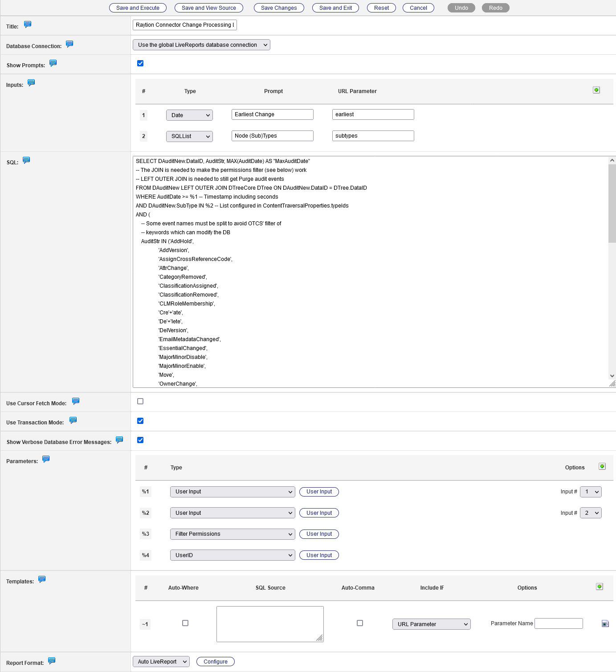Open the Type dropdown for input 1 (Date)
This screenshot has height=672, width=616.
(189, 115)
